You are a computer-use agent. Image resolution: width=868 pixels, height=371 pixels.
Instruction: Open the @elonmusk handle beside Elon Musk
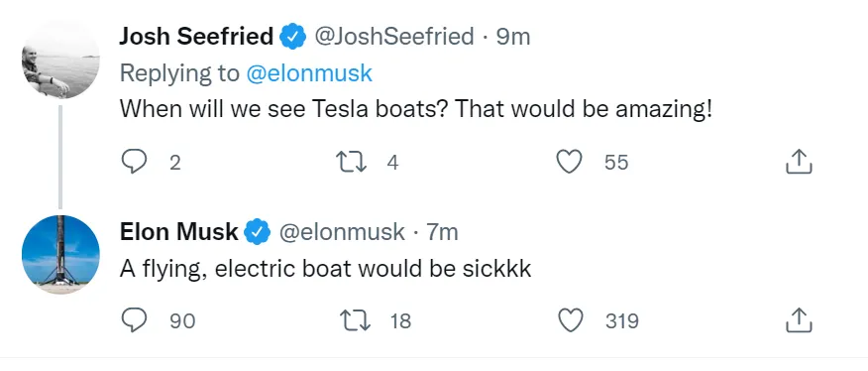pos(342,232)
